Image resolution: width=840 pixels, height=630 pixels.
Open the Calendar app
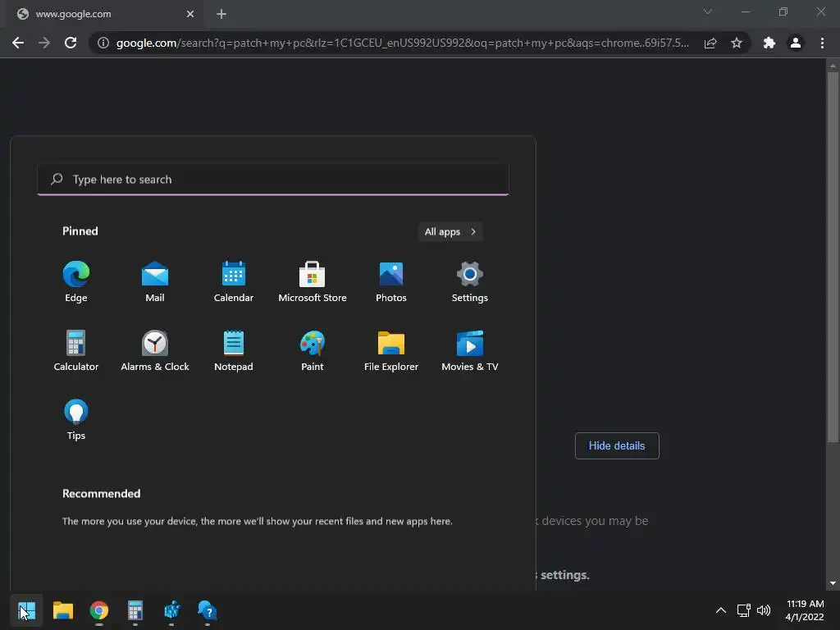[234, 282]
